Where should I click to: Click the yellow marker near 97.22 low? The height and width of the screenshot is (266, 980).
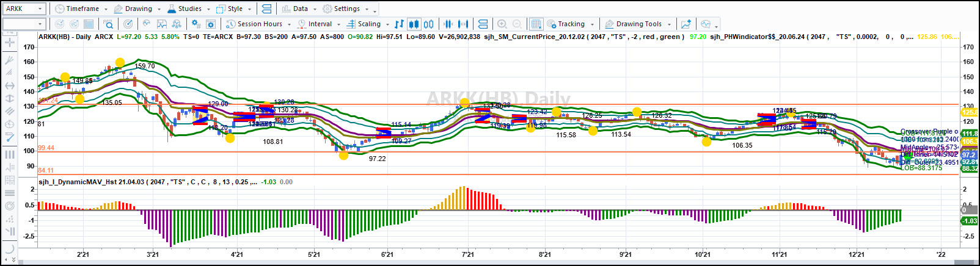[343, 155]
